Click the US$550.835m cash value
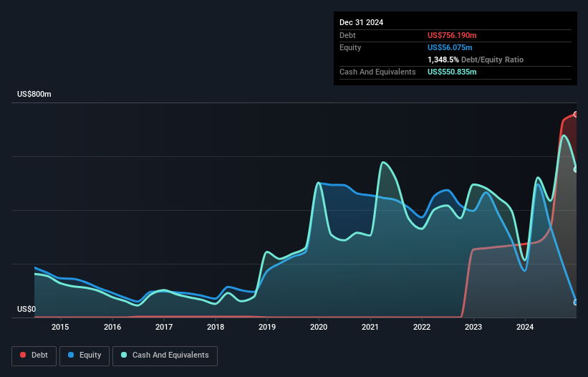The width and height of the screenshot is (588, 377). click(x=452, y=72)
